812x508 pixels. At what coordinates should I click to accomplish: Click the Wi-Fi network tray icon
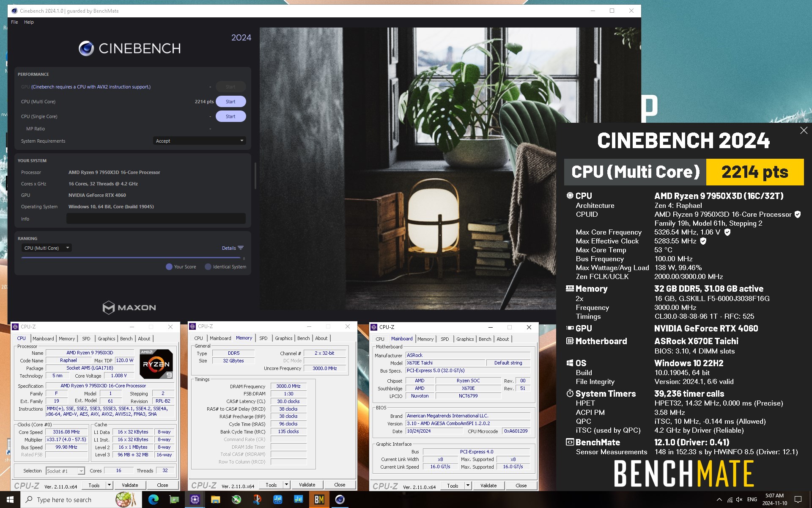(x=730, y=500)
